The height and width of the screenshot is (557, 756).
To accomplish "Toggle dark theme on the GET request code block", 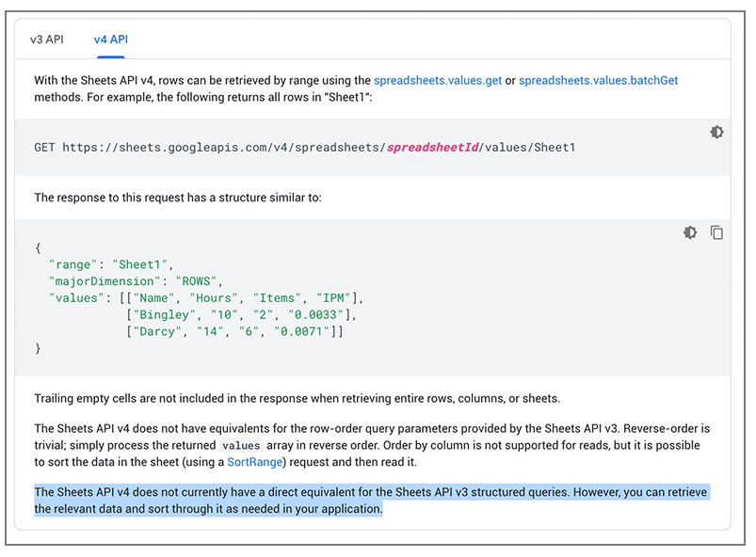I will tap(716, 133).
